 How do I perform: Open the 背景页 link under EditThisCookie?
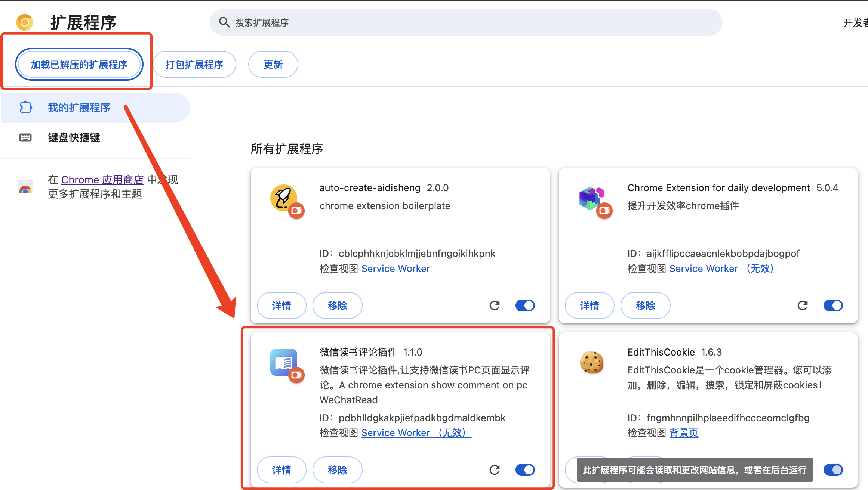tap(684, 433)
